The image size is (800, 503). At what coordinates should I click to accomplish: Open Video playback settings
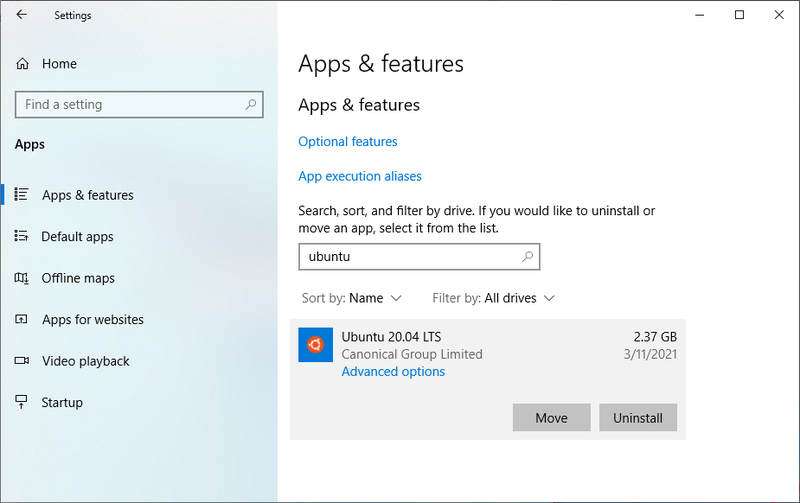pos(86,361)
